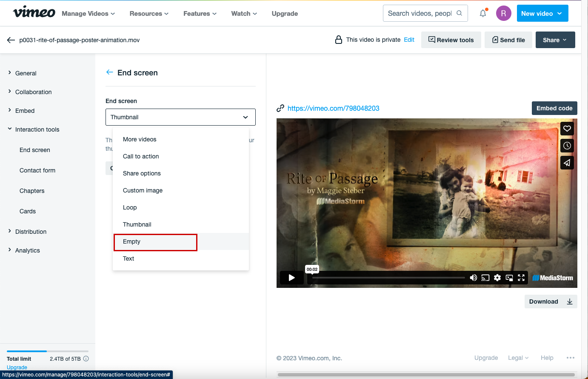Play the video
This screenshot has height=379, width=588.
pos(291,277)
